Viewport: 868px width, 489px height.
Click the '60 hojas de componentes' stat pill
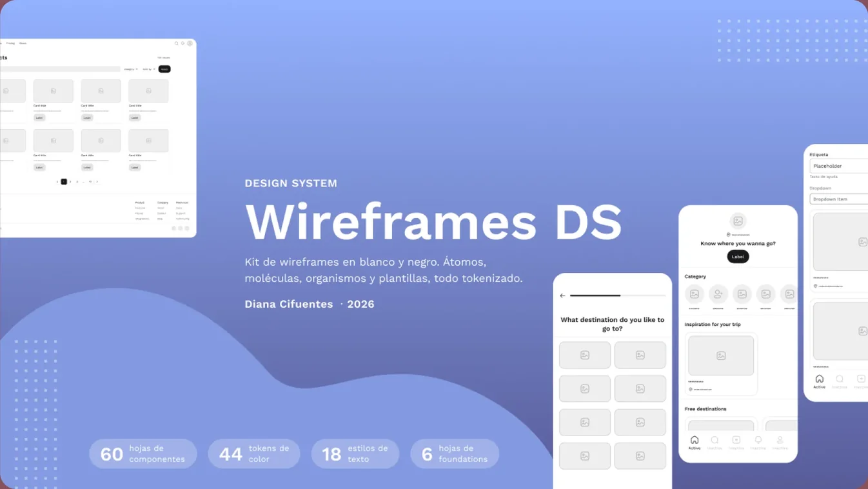[x=143, y=454]
